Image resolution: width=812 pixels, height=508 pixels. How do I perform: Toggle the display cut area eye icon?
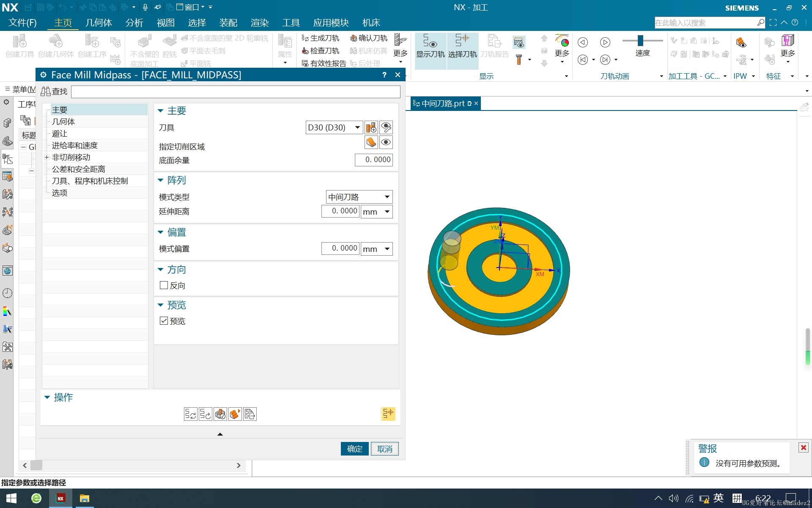click(386, 142)
